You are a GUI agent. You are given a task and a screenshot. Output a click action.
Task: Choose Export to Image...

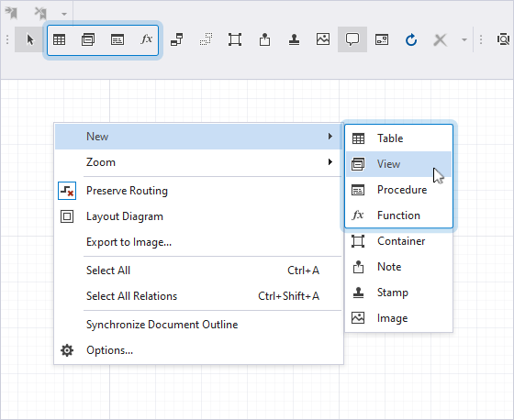click(198, 242)
